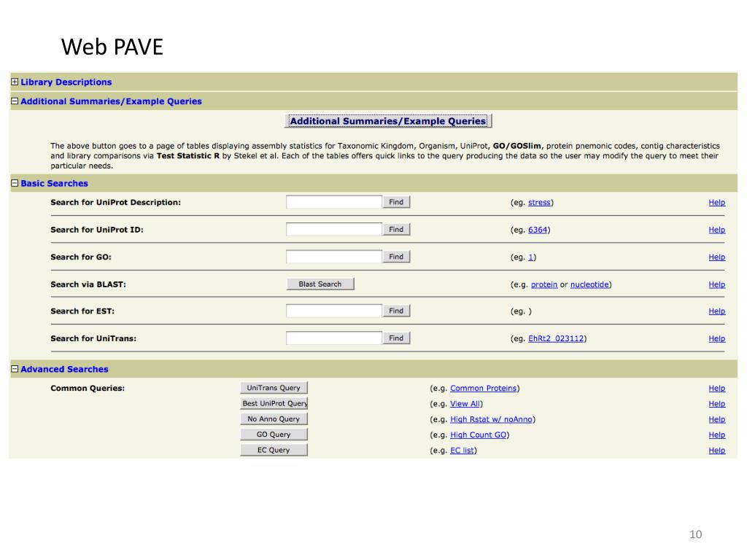Image resolution: width=747 pixels, height=560 pixels.
Task: Open the 'EhRt2_023112' example link
Action: [x=556, y=338]
